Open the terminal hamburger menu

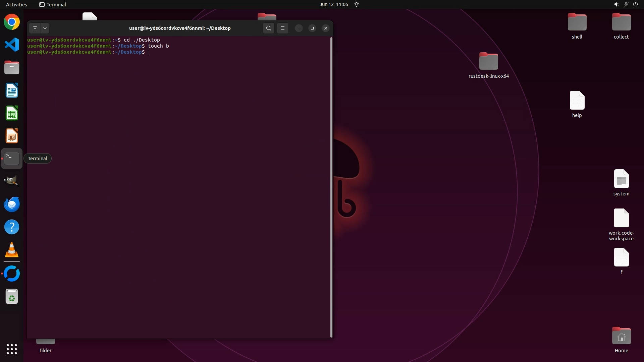tap(283, 28)
